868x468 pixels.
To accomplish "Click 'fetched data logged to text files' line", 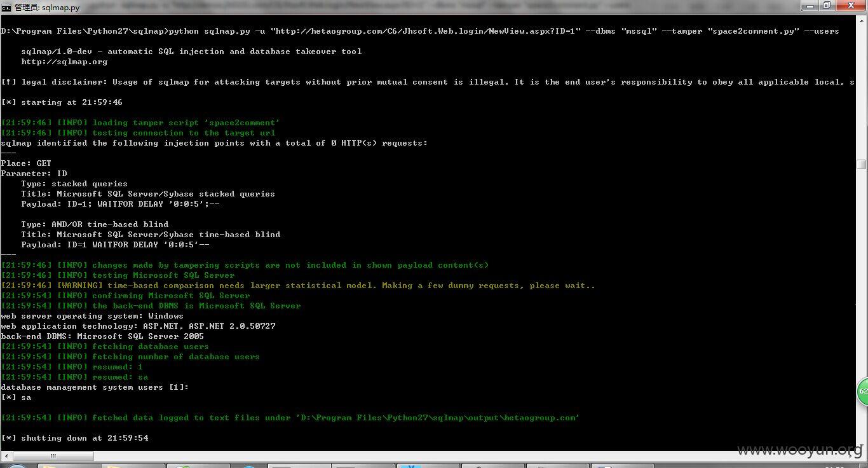I will (290, 418).
